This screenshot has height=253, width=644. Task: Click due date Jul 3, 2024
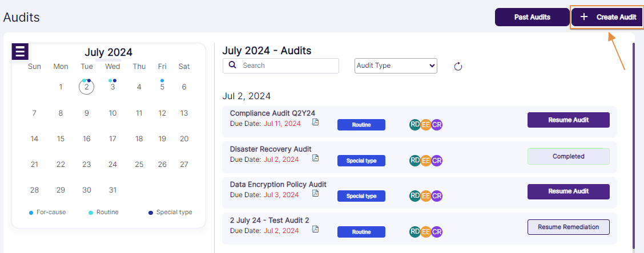coord(281,194)
